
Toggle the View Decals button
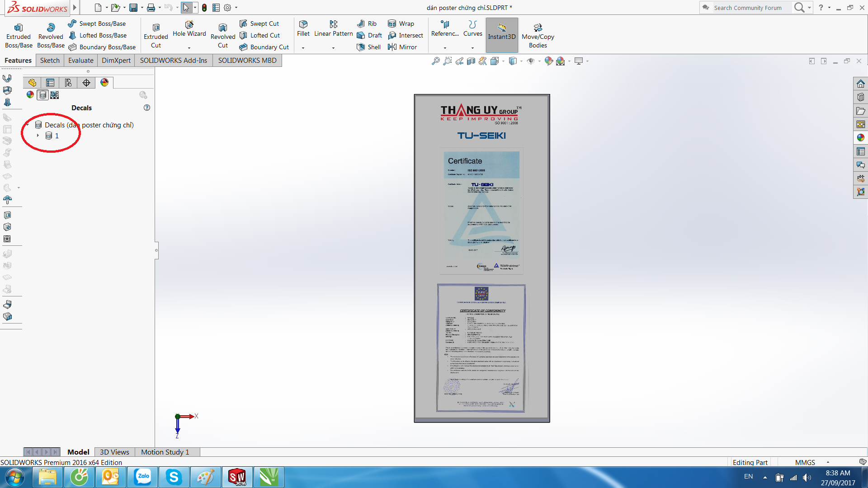[42, 95]
